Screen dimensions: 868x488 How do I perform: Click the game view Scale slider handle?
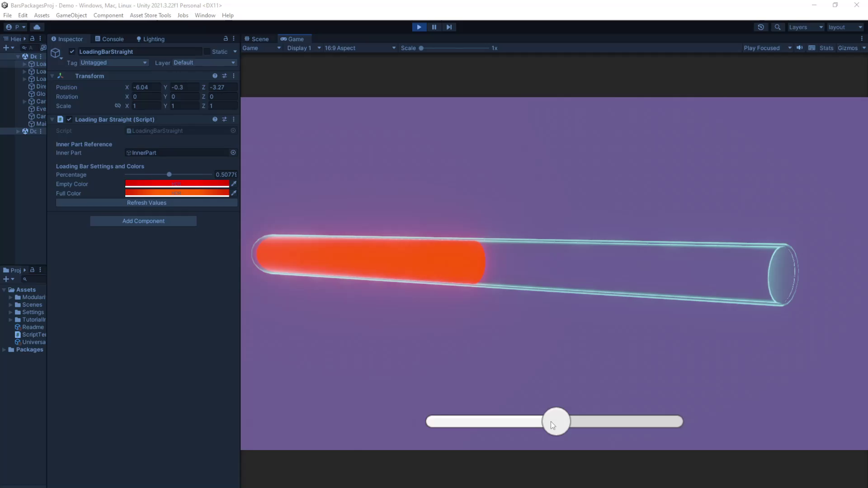coord(421,48)
